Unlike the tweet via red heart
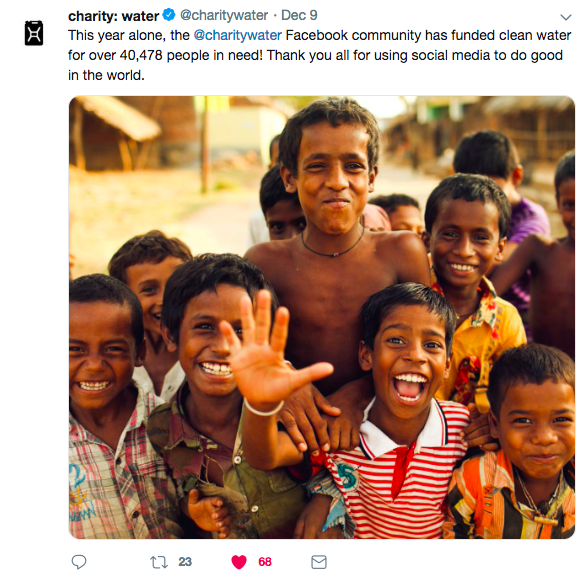Screen dimensions: 584x579 tap(239, 562)
